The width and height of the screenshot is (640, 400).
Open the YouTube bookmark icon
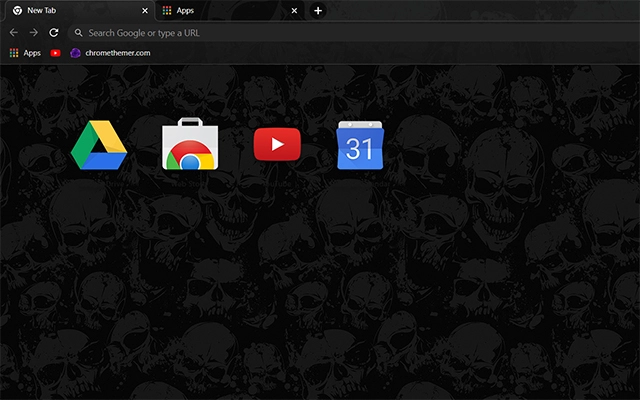(x=56, y=53)
